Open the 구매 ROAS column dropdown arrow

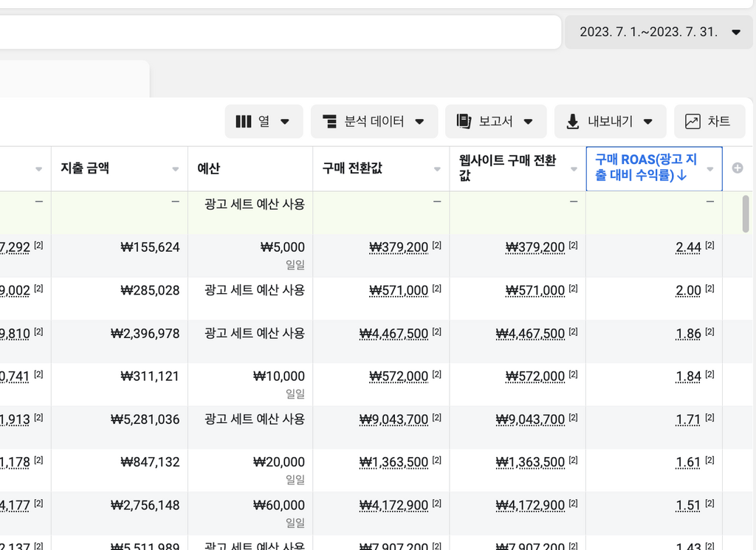(710, 169)
